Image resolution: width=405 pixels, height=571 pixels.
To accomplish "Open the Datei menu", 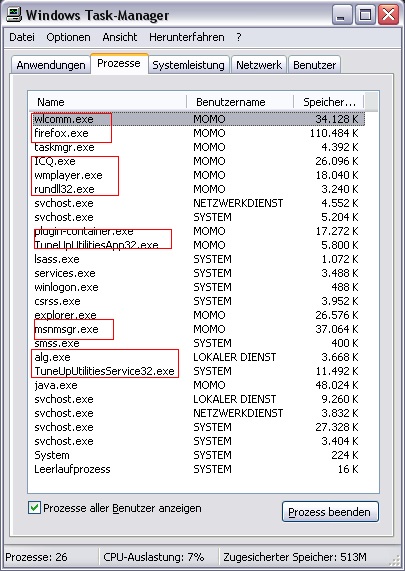I will [22, 37].
